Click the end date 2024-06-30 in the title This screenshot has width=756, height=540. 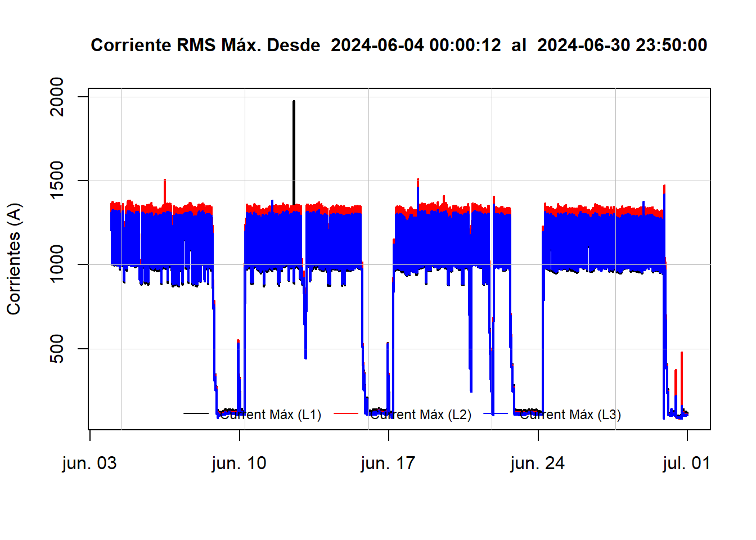pyautogui.click(x=583, y=45)
